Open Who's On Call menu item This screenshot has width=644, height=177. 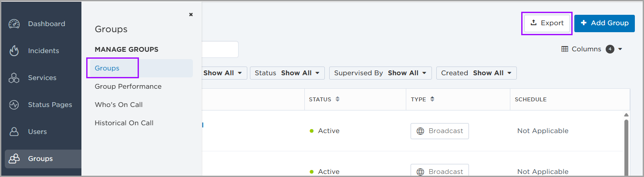click(118, 105)
